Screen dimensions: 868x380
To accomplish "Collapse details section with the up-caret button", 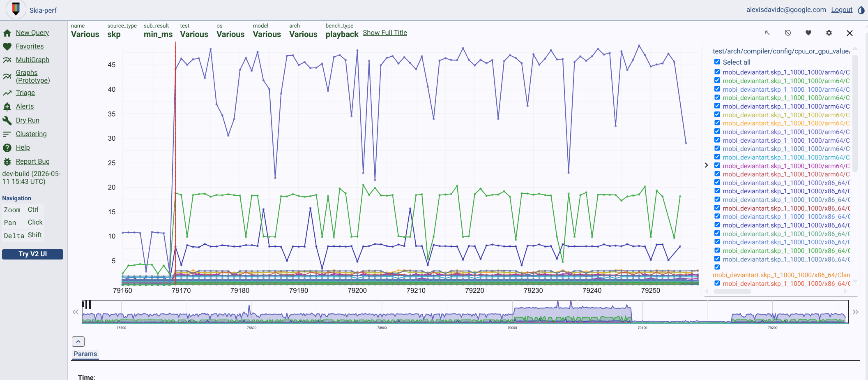I will click(78, 341).
